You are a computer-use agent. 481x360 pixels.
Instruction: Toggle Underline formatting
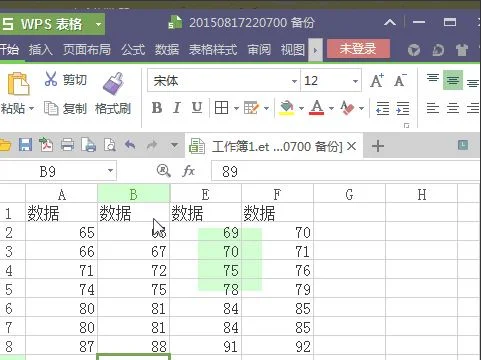(197, 108)
